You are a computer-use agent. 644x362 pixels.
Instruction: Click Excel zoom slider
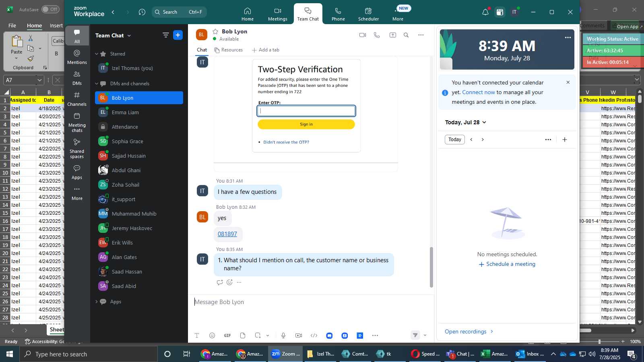click(599, 341)
